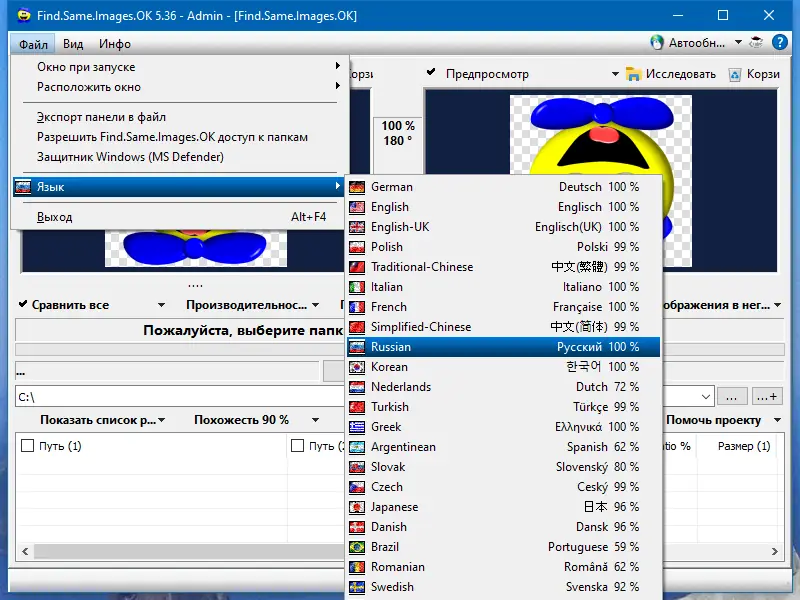The height and width of the screenshot is (600, 800).
Task: Click the Romanian flag icon
Action: pyautogui.click(x=357, y=567)
